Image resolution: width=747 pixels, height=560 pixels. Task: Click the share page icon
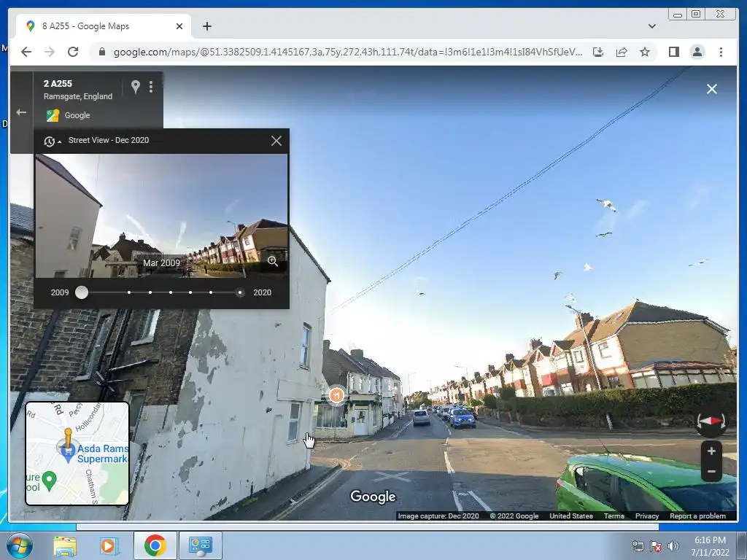pos(622,52)
